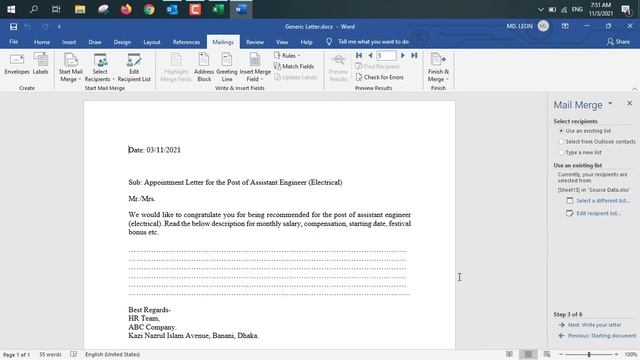Screen dimensions: 640x360
Task: Insert a Greeting Line
Action: pos(227,68)
